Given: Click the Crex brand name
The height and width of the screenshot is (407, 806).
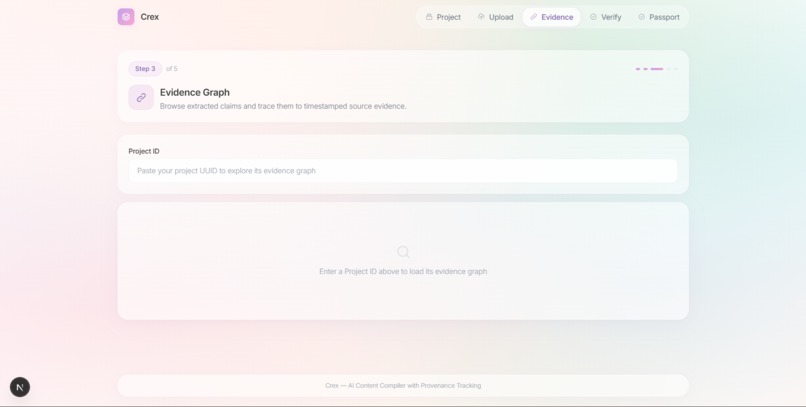Looking at the screenshot, I should [x=150, y=17].
